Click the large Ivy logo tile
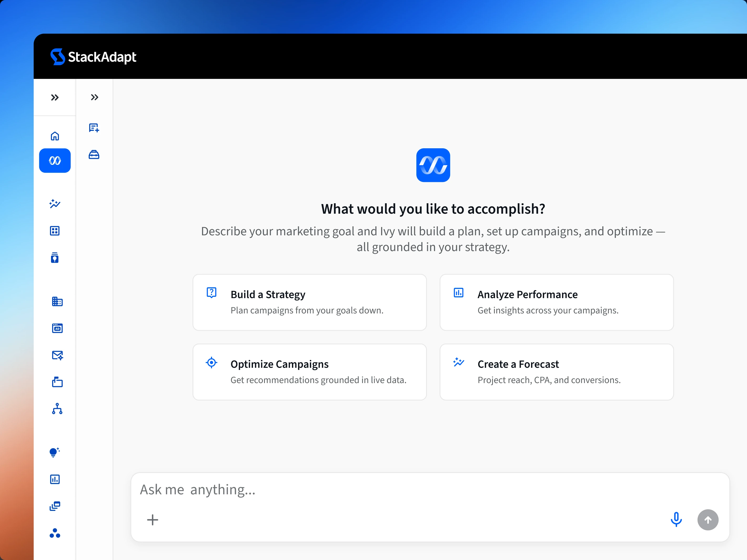 (x=433, y=165)
